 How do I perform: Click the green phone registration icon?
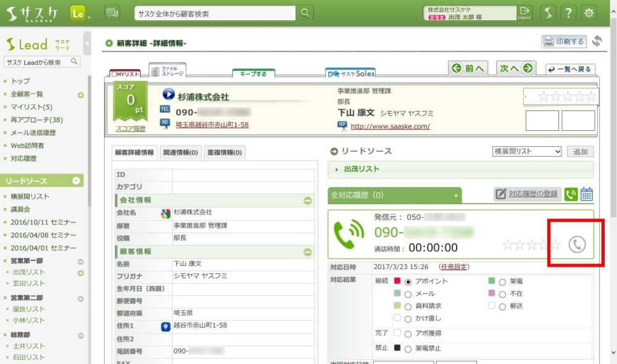point(571,194)
